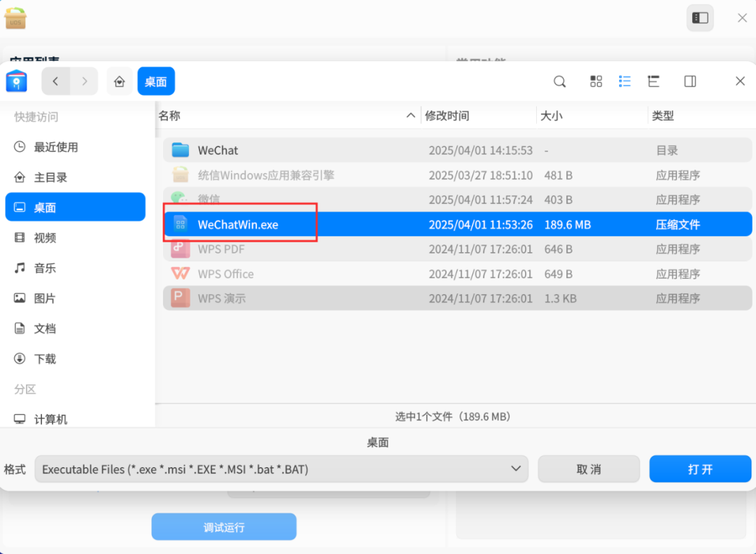Switch to tree view mode
Screen dimensions: 756x554
pos(653,81)
